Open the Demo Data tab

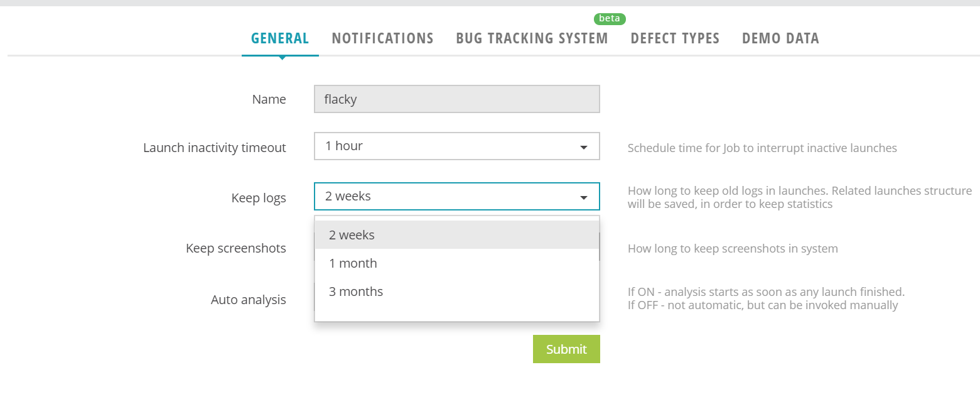click(780, 38)
